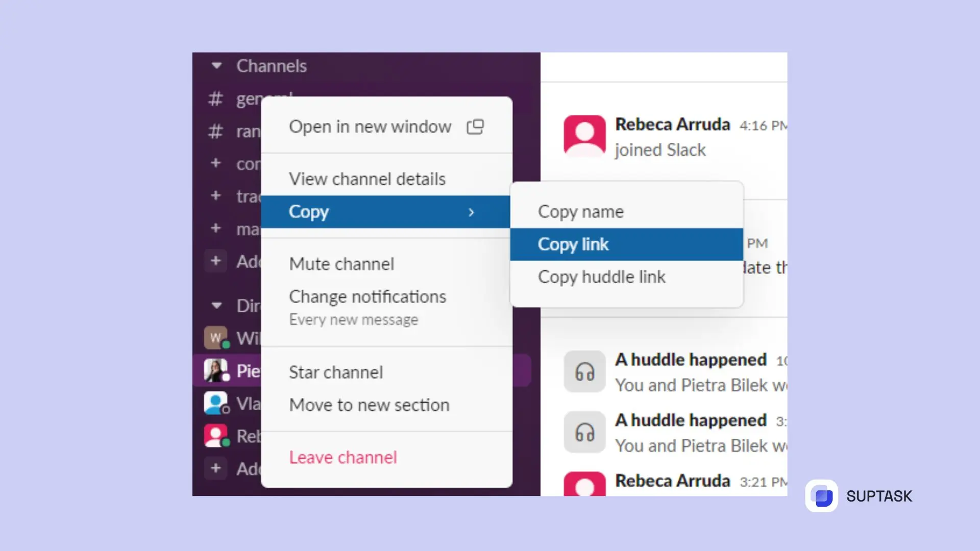Viewport: 980px width, 551px height.
Task: Click the plus icon in the Channels section
Action: [216, 261]
